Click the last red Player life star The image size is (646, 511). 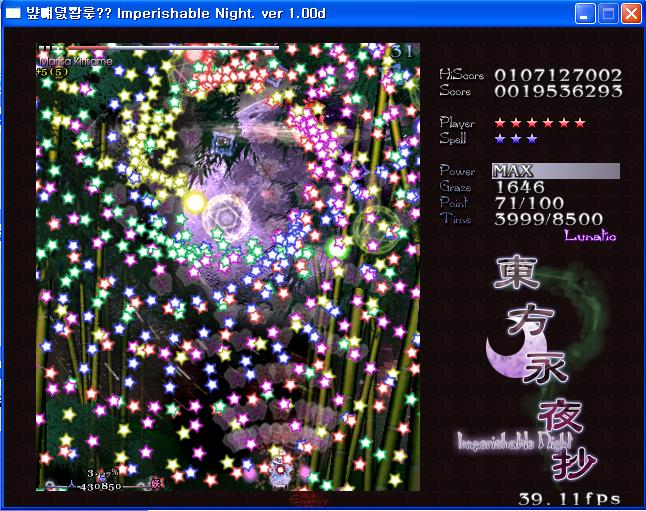[580, 123]
